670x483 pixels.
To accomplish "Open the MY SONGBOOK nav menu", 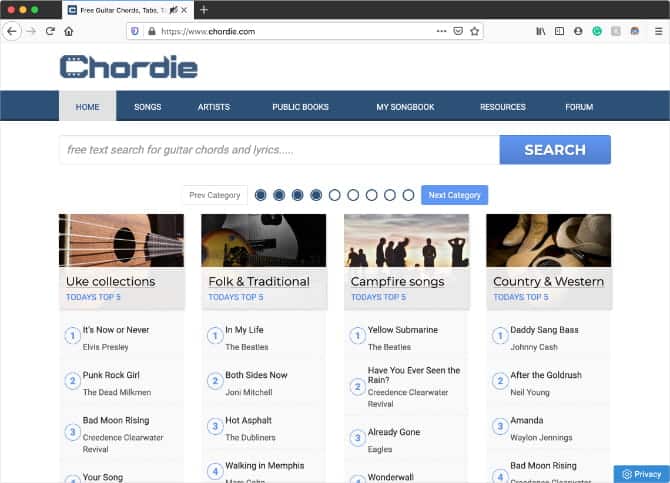I will pos(405,107).
